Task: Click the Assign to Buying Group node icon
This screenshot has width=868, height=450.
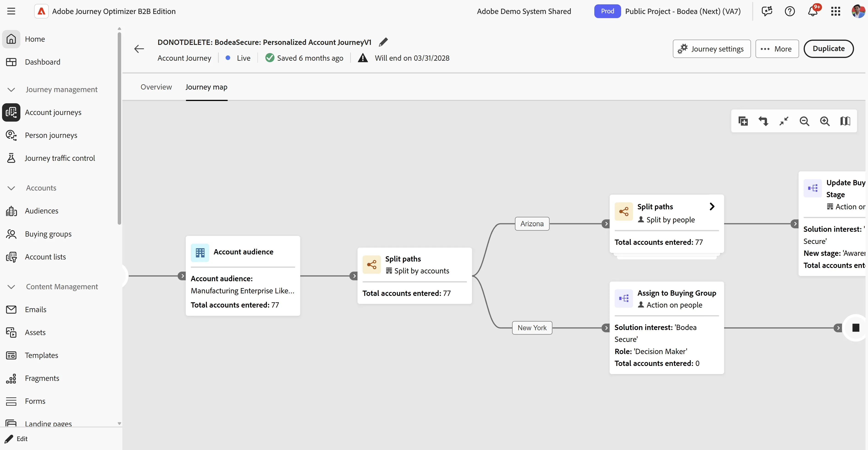Action: [624, 298]
